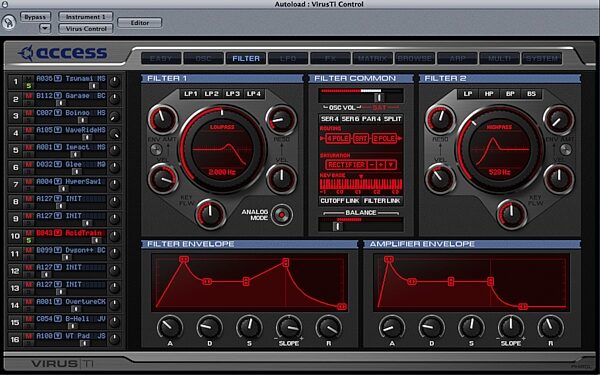This screenshot has width=600, height=375.
Task: Click the Filter 2 Reso knob
Action: [440, 119]
